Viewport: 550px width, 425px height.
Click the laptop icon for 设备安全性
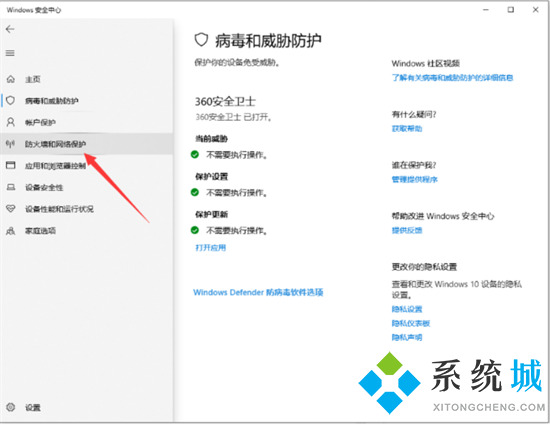[x=11, y=187]
